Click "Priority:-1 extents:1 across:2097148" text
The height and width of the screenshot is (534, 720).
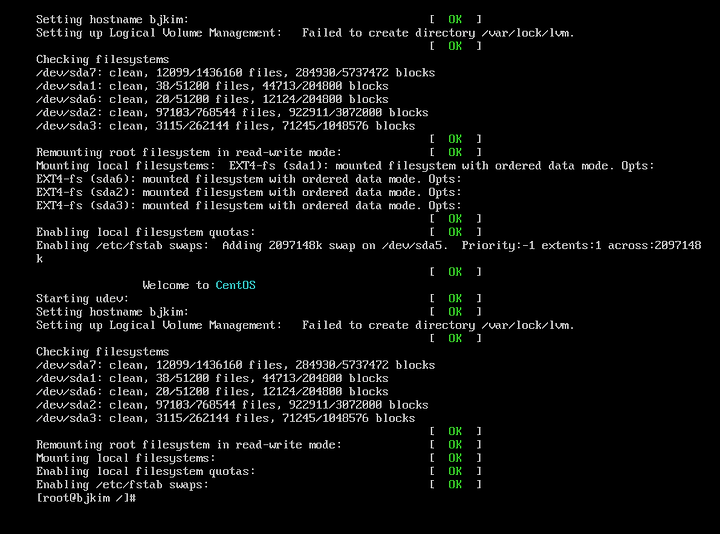point(581,246)
